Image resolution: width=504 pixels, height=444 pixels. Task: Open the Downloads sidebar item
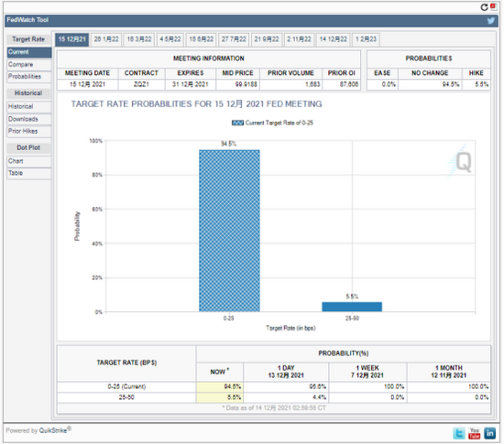pyautogui.click(x=29, y=119)
